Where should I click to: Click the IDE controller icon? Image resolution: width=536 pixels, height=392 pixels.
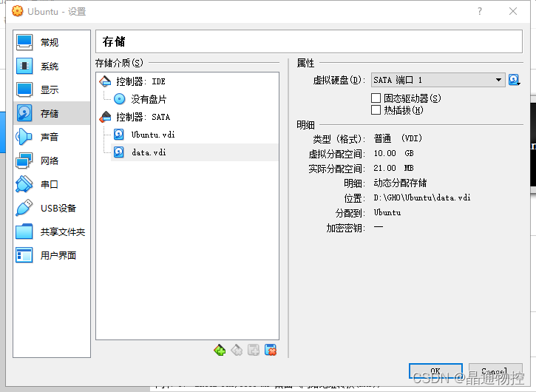pyautogui.click(x=105, y=81)
